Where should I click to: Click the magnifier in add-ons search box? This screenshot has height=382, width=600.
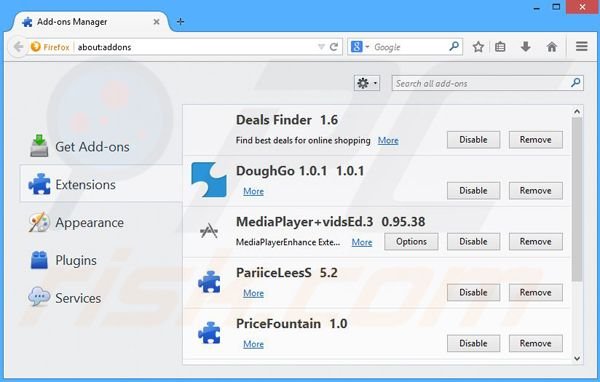pos(576,83)
